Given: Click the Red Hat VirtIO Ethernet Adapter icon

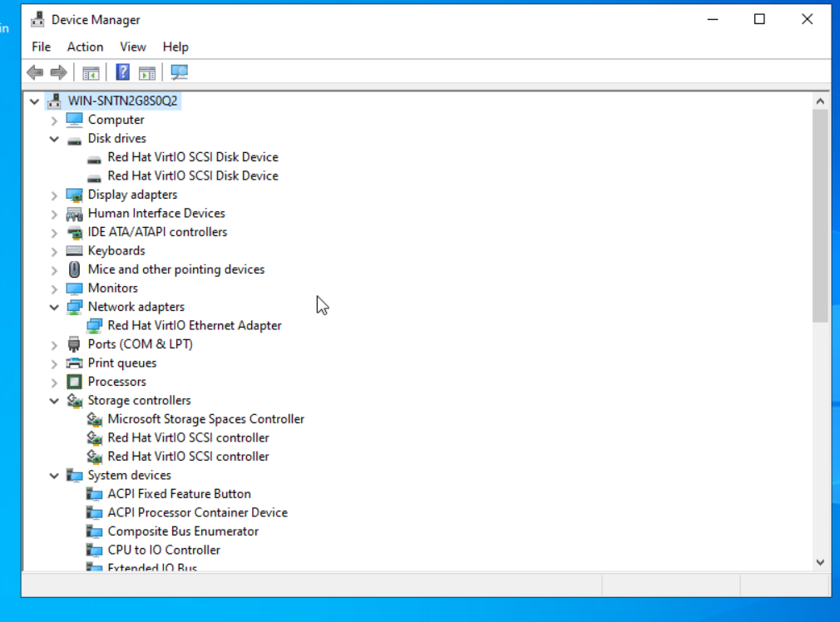Looking at the screenshot, I should point(94,325).
